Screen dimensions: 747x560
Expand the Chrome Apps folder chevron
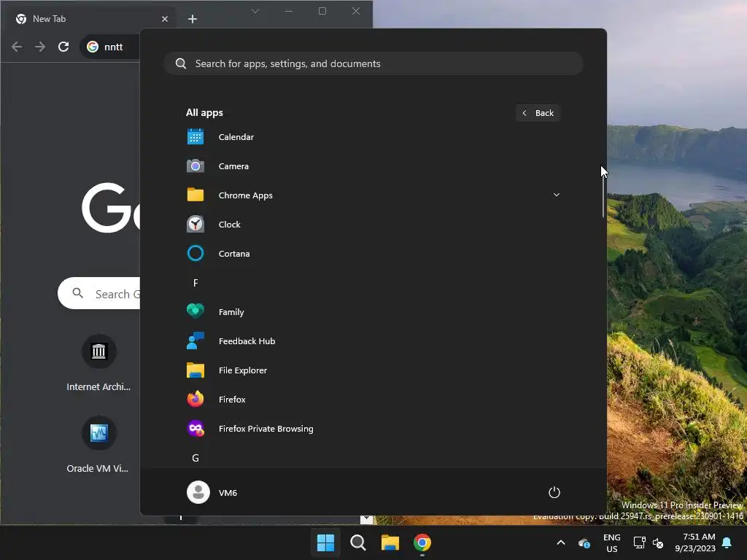click(x=556, y=195)
